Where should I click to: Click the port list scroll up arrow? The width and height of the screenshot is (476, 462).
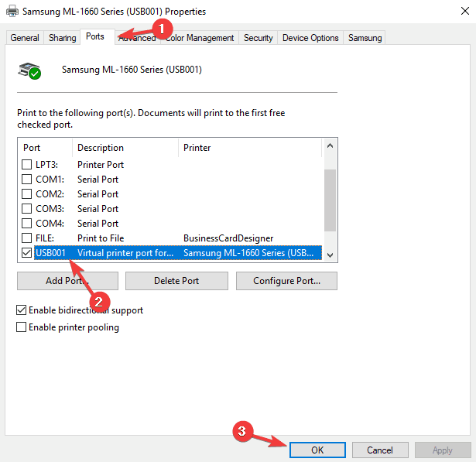point(330,145)
